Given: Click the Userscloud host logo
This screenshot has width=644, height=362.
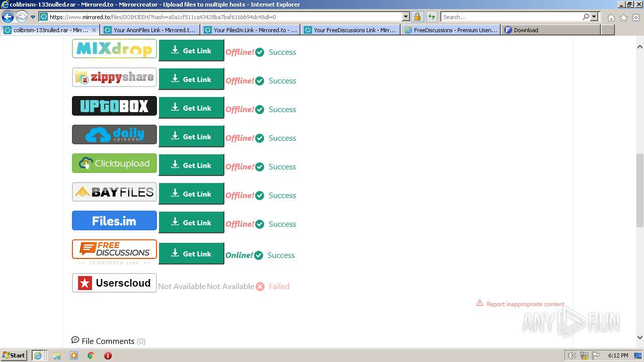Looking at the screenshot, I should click(114, 283).
